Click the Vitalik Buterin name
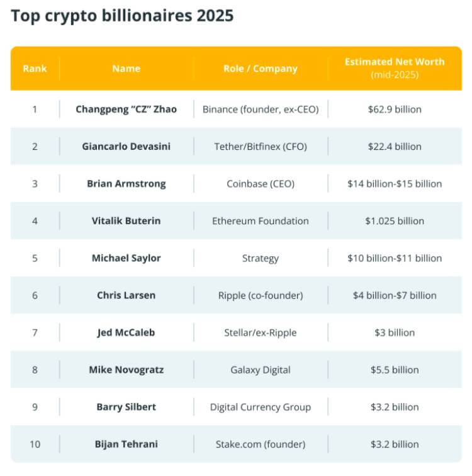The height and width of the screenshot is (476, 472). [126, 221]
